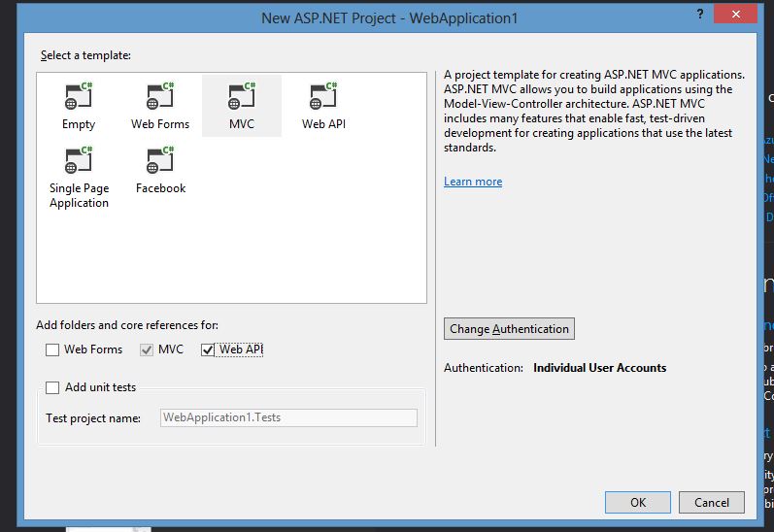This screenshot has height=532, width=774.
Task: Select the Empty template icon
Action: click(x=79, y=96)
